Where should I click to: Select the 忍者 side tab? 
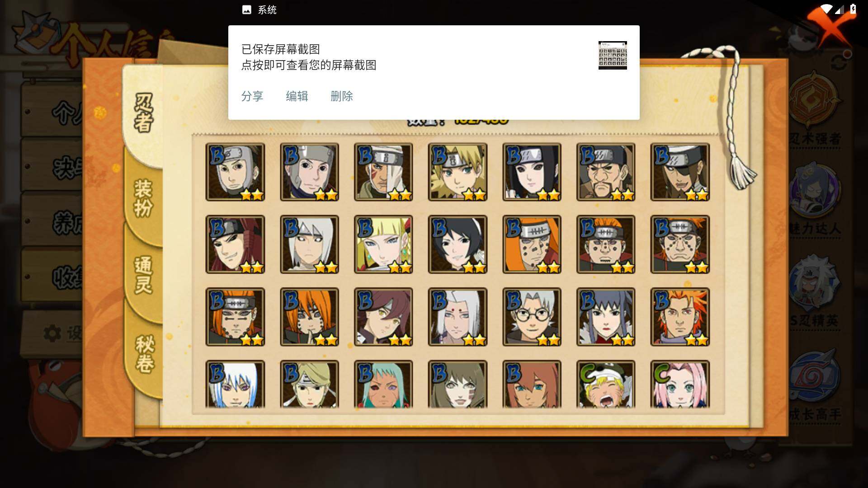coord(144,113)
